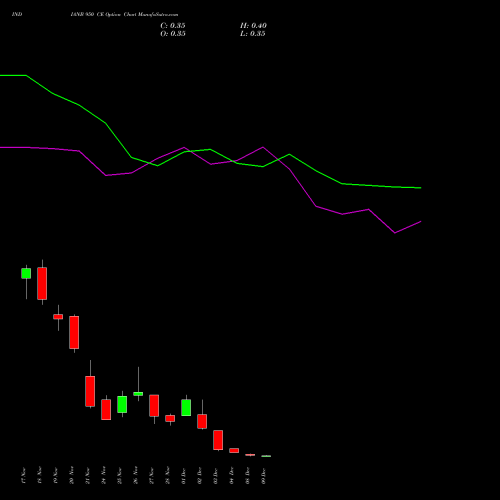The image size is (500, 500).
Task: Click the end of the green indicator line
Action: tap(421, 188)
